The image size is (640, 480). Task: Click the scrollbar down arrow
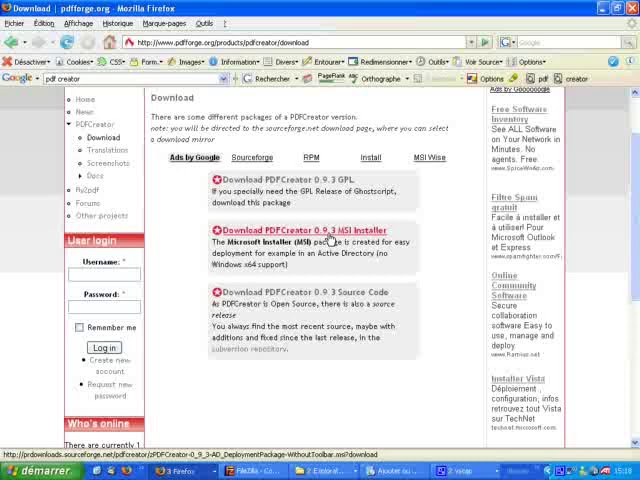tap(635, 442)
